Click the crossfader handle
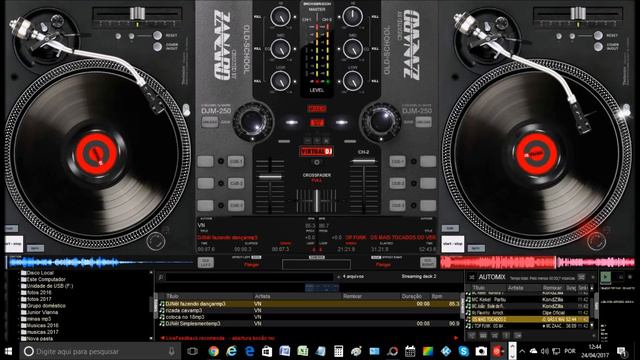Image resolution: width=640 pixels, height=360 pixels. (317, 200)
